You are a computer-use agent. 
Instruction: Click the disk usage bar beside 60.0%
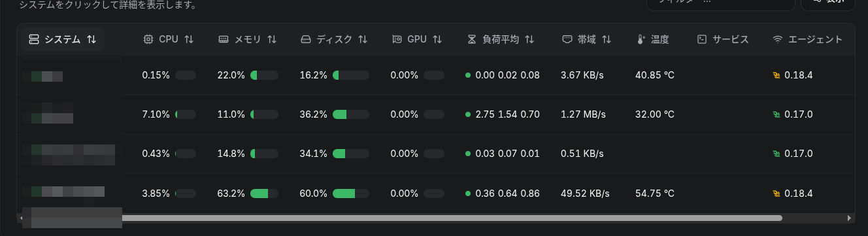[x=350, y=194]
